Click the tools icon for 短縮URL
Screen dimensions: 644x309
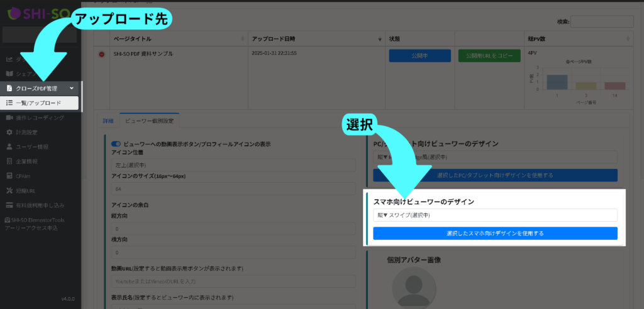9,190
